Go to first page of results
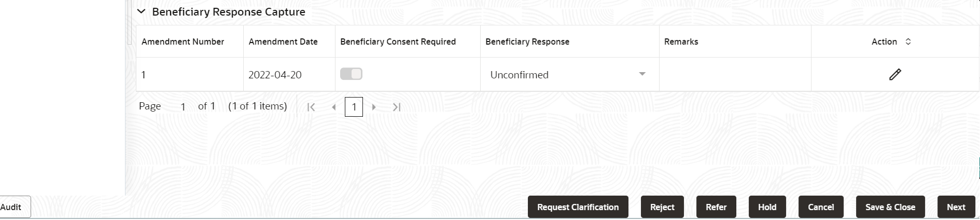 (311, 107)
